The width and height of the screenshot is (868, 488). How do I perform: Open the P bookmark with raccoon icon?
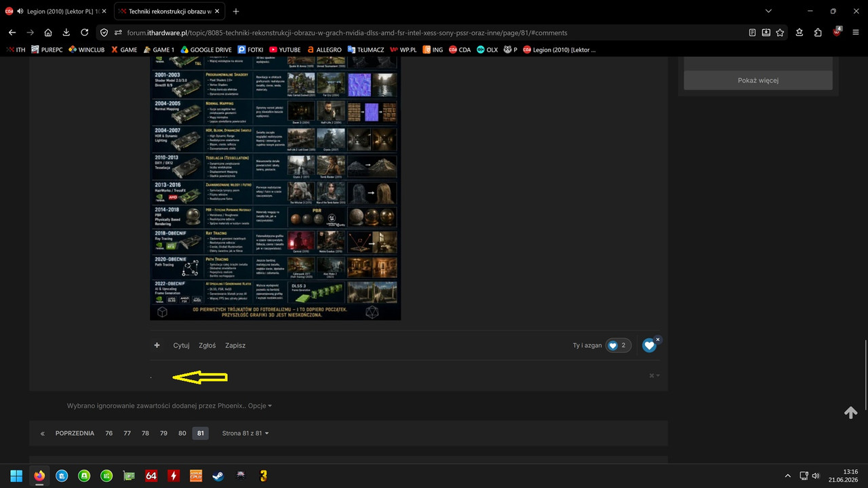coord(510,49)
